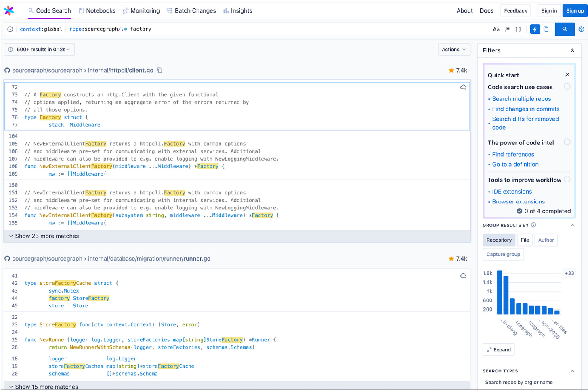The image size is (588, 391).
Task: Expand Show 23 more matches in client.go
Action: [x=44, y=236]
